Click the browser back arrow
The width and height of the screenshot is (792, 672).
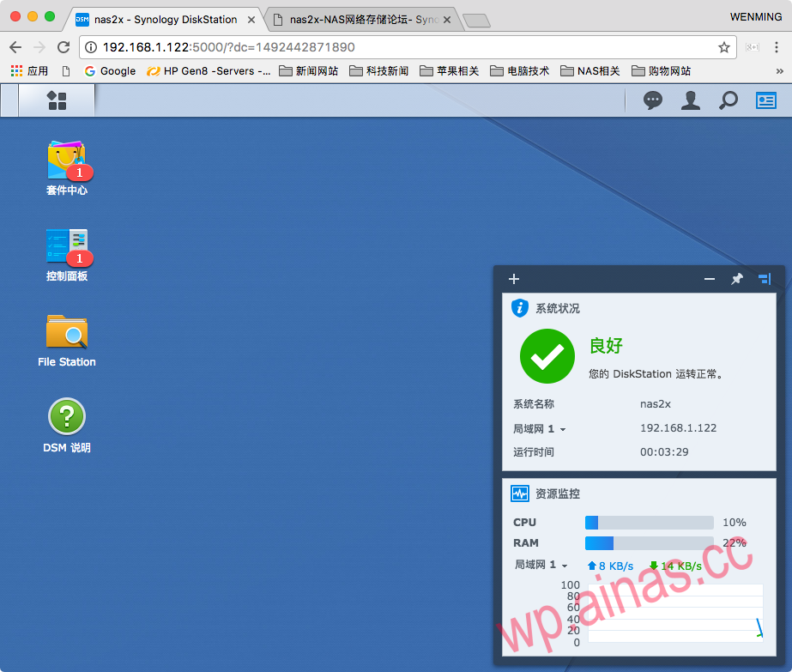[15, 47]
